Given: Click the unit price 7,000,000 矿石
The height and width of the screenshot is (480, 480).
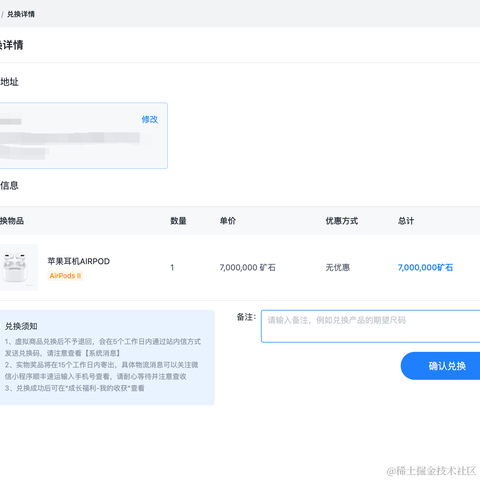Looking at the screenshot, I should tap(248, 267).
